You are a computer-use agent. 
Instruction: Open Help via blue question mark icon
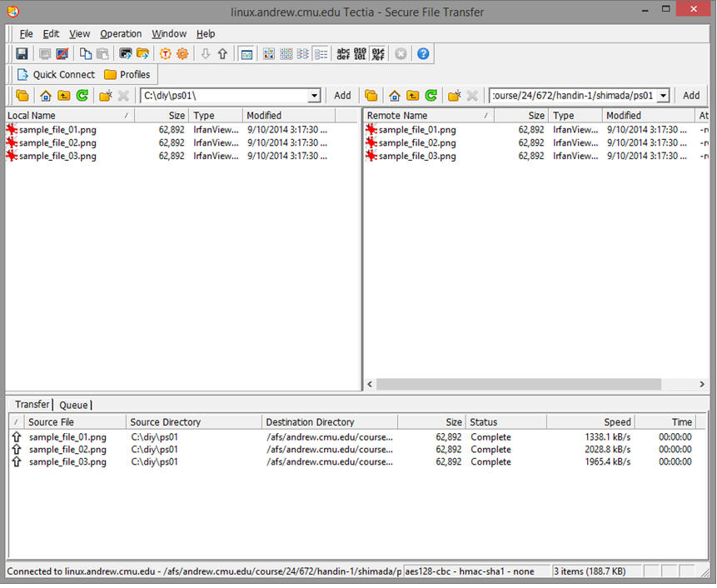coord(423,54)
